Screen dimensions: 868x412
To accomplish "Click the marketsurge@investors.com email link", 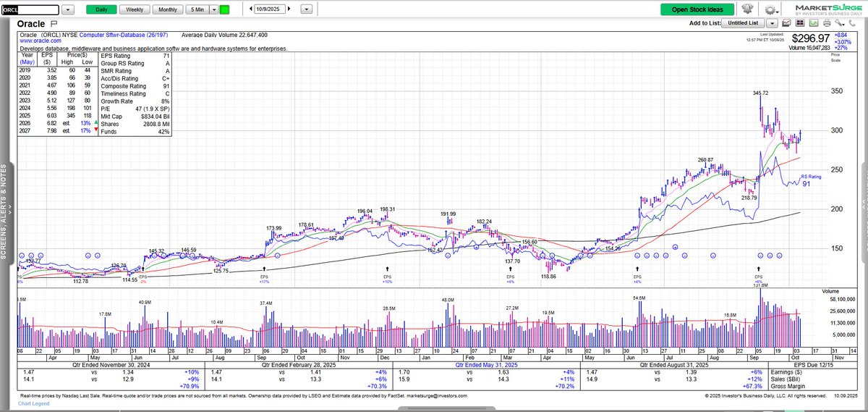I will coord(435,395).
